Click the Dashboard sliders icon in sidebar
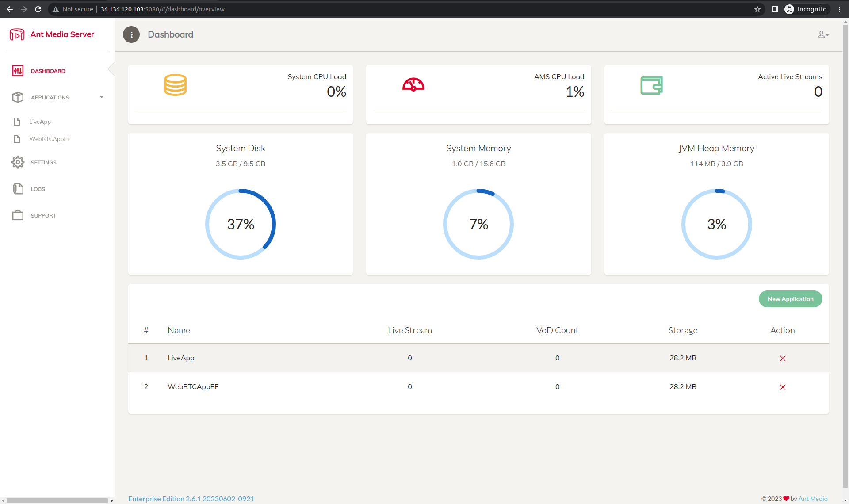 click(x=18, y=71)
